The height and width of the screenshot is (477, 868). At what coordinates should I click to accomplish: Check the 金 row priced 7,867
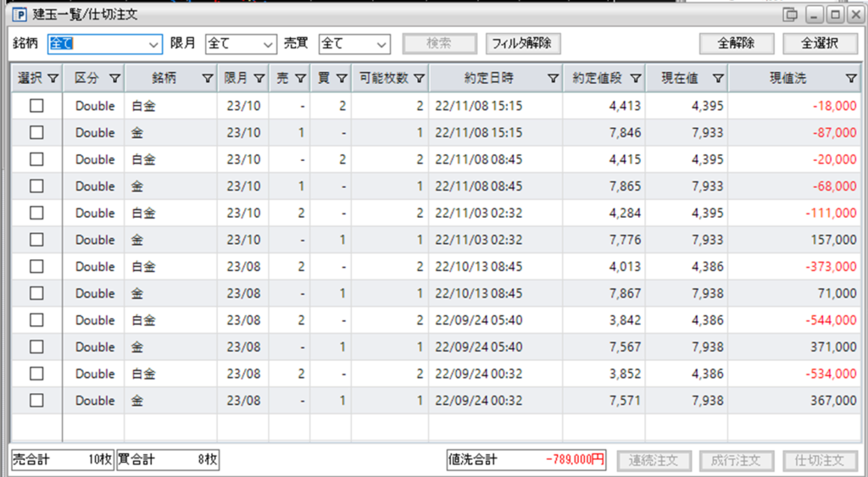click(36, 293)
